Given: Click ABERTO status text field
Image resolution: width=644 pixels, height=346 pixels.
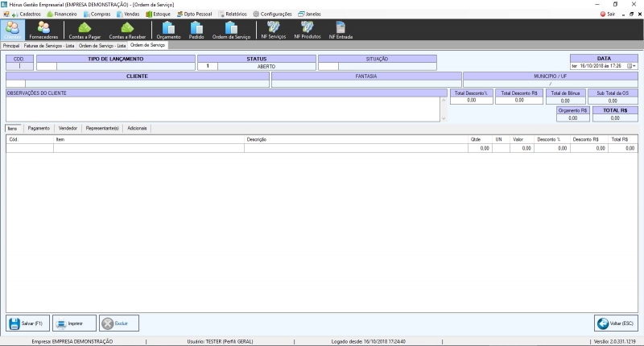Looking at the screenshot, I should click(x=266, y=66).
